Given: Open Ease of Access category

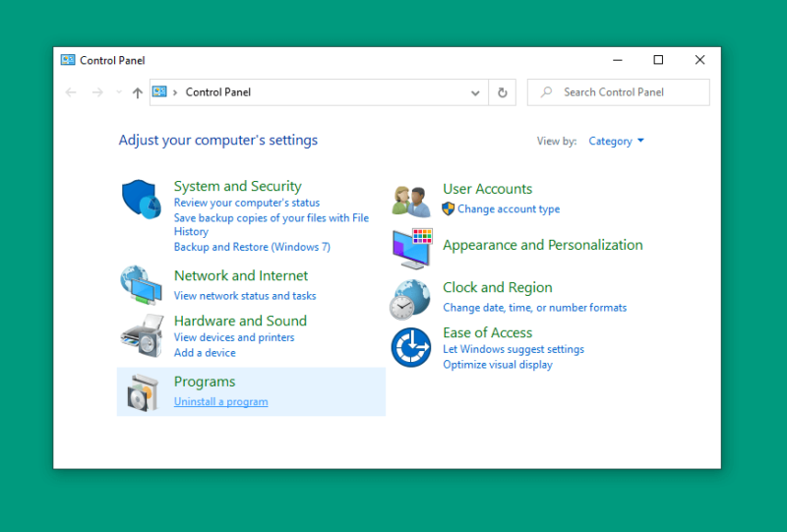Looking at the screenshot, I should [487, 332].
